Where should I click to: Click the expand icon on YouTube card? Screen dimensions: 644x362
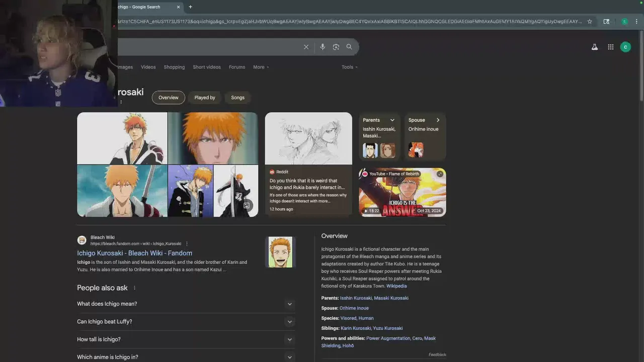pyautogui.click(x=440, y=174)
